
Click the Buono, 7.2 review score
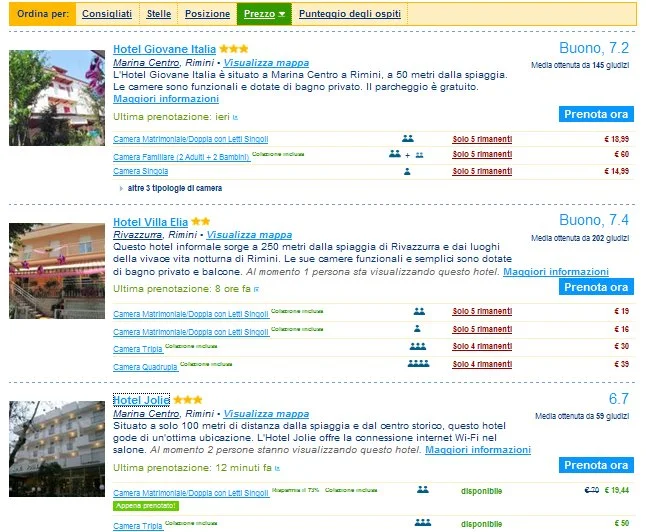point(594,48)
